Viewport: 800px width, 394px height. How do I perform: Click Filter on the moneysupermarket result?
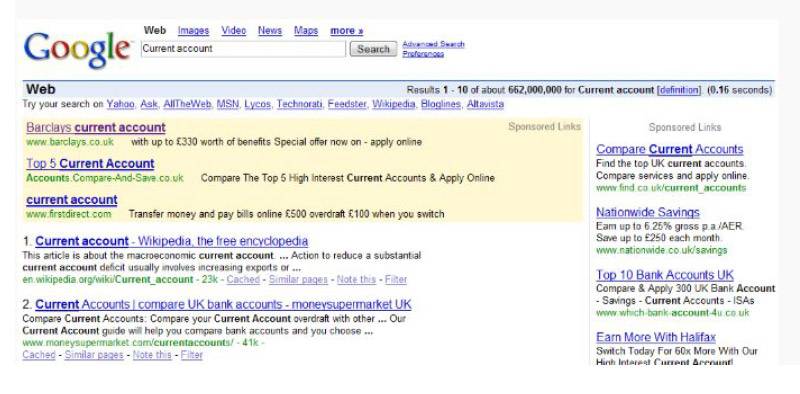(x=192, y=355)
